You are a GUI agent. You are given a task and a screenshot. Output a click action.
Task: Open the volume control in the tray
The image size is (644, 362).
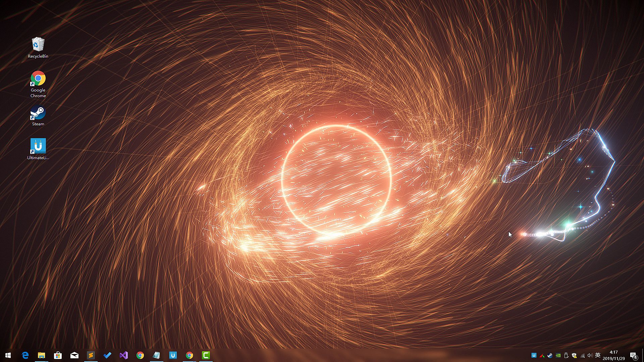pyautogui.click(x=590, y=356)
